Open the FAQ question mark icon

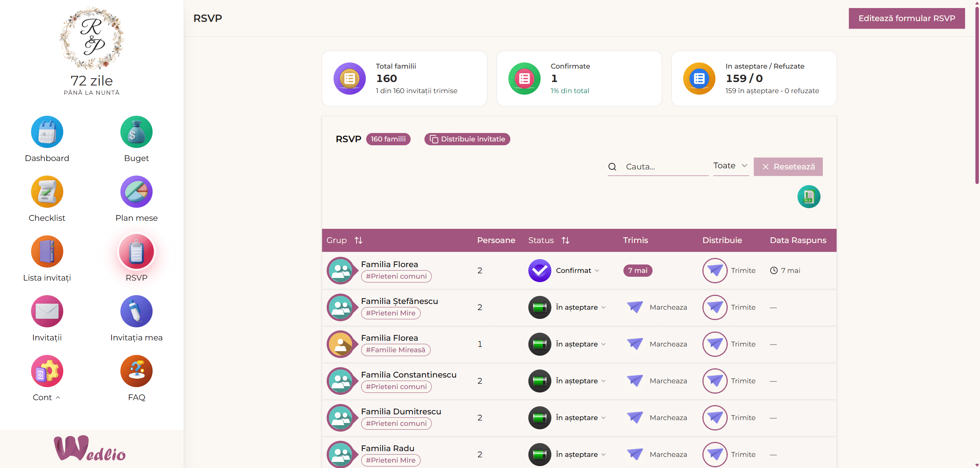tap(136, 371)
